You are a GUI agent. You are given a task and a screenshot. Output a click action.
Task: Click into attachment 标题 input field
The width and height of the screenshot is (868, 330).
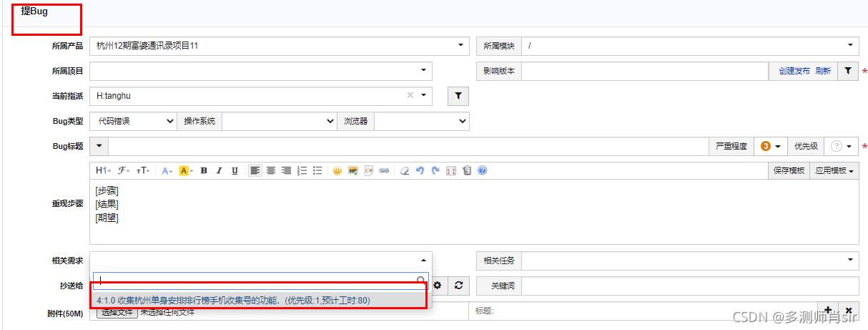point(643,311)
